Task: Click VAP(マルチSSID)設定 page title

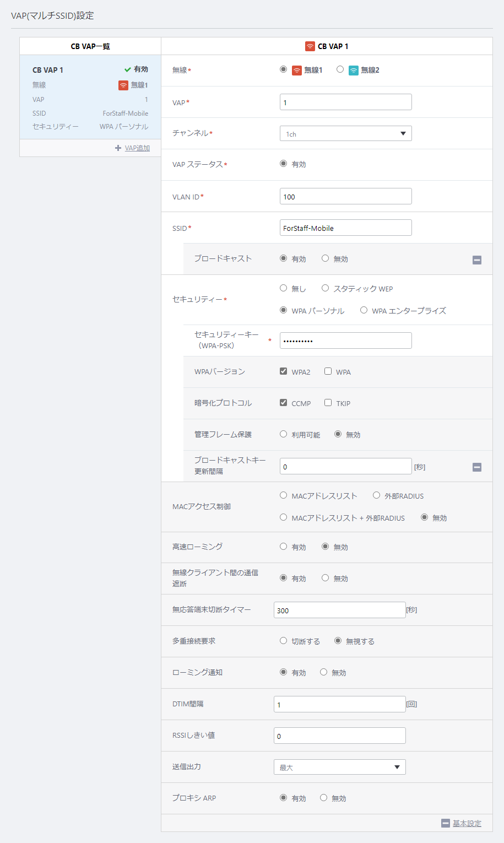Action: click(x=52, y=15)
